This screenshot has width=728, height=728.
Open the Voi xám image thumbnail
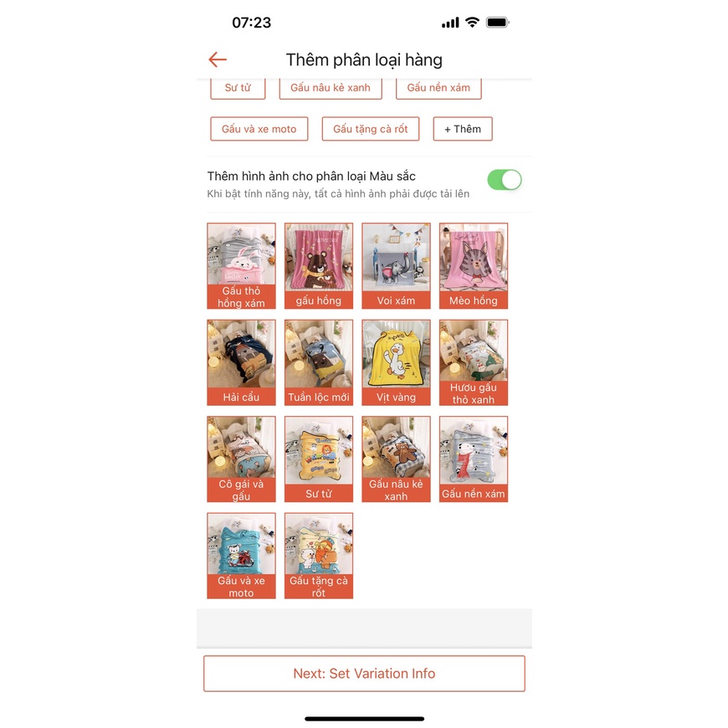pos(396,265)
